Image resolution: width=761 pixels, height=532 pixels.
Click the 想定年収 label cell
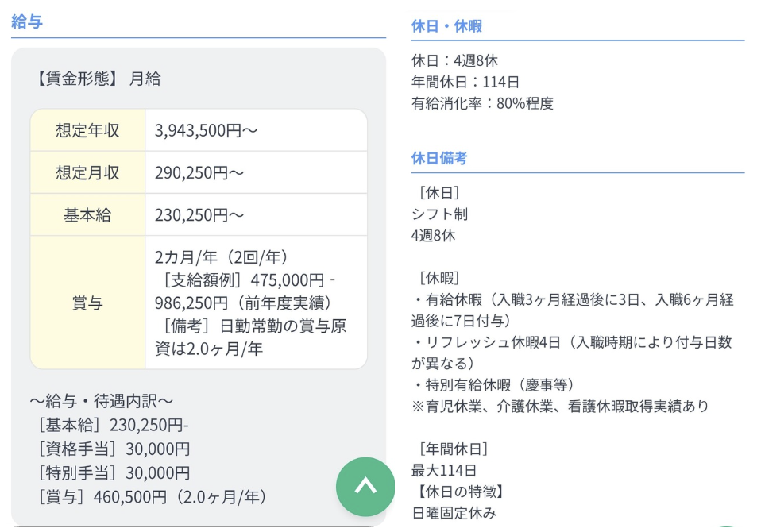87,130
